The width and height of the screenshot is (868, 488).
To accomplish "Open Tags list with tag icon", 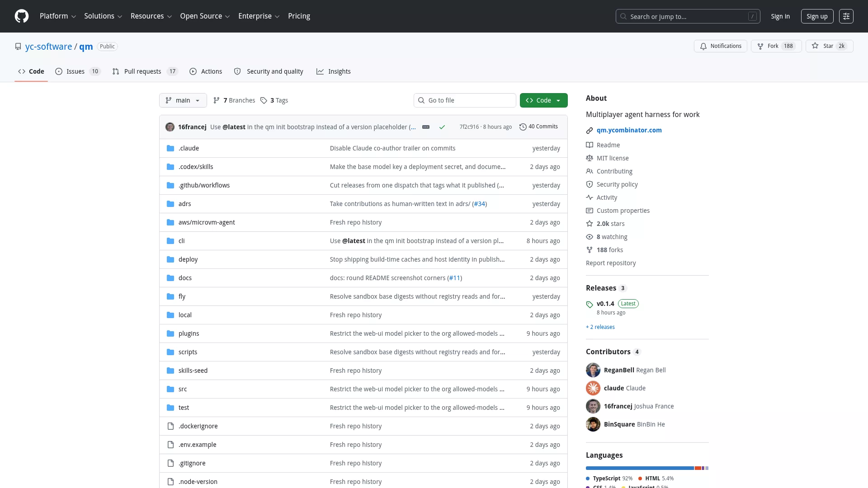I will click(x=274, y=100).
